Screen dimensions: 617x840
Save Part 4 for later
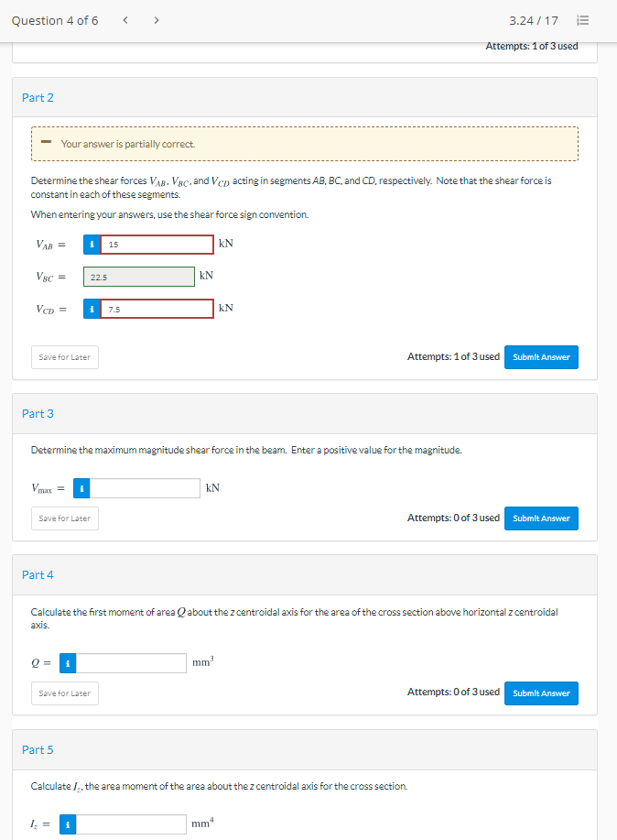coord(65,693)
